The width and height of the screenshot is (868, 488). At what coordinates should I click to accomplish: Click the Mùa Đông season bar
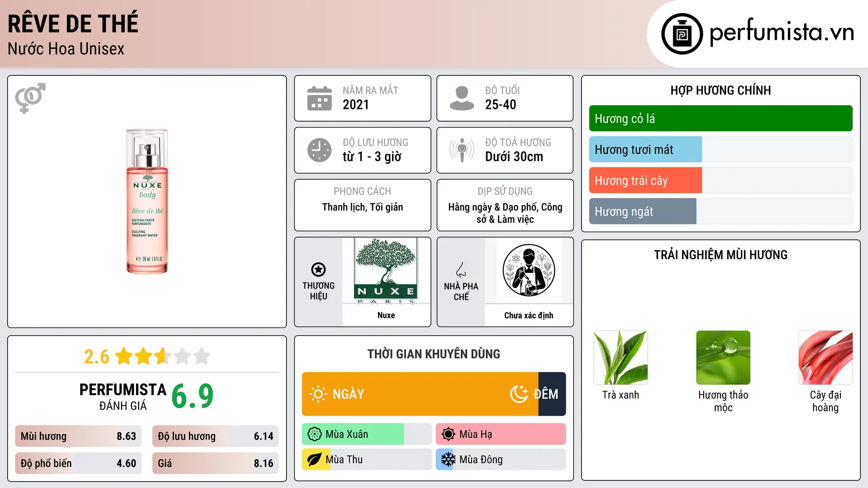[x=501, y=460]
